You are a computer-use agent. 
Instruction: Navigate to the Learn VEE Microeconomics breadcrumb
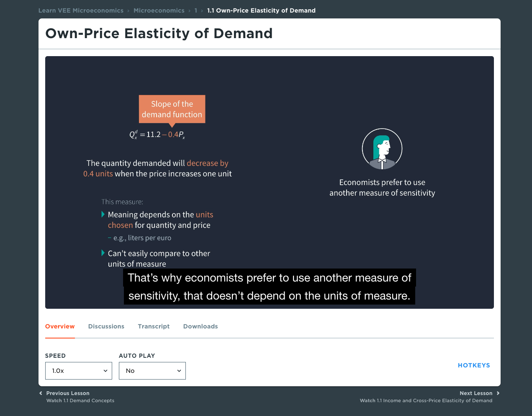(x=81, y=10)
